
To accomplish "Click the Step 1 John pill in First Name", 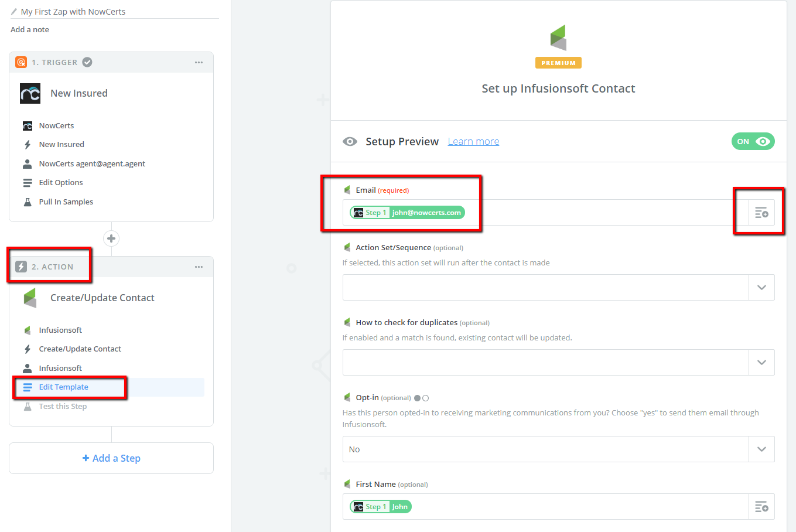I will (381, 507).
